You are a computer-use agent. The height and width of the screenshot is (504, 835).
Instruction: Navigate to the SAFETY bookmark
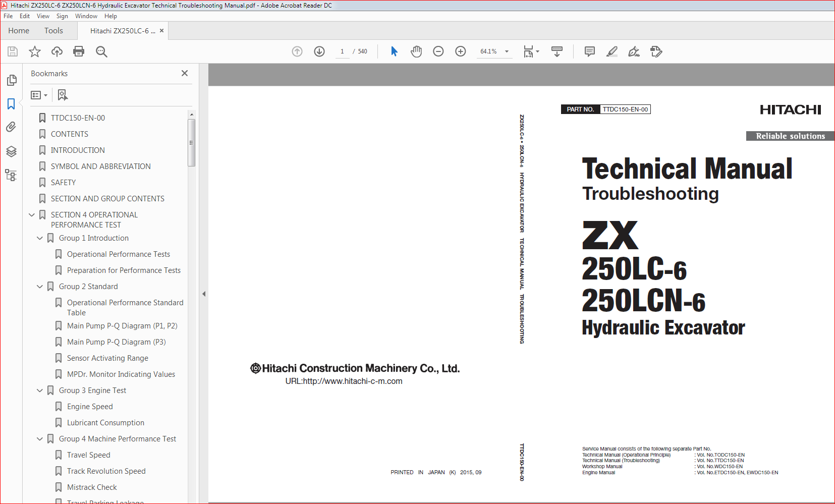pyautogui.click(x=63, y=183)
